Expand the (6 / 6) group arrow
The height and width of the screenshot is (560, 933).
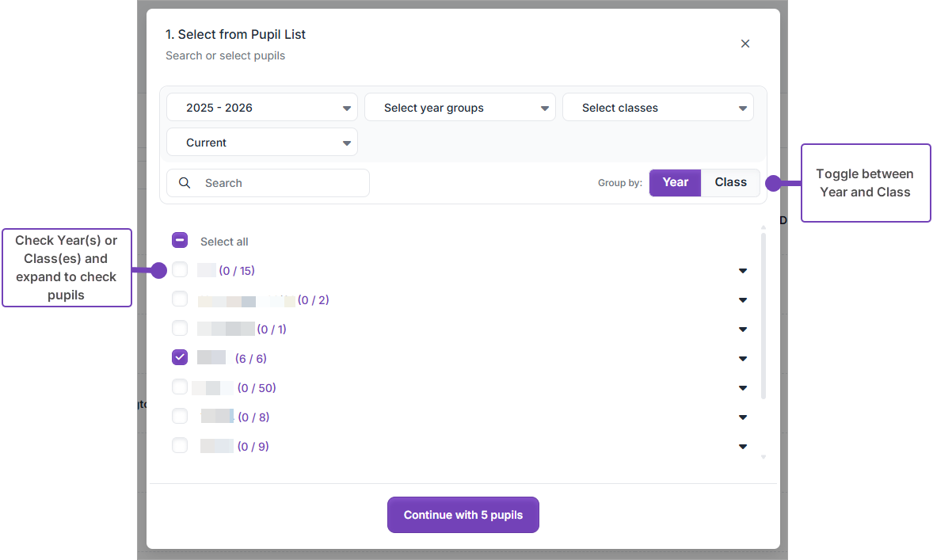tap(742, 359)
